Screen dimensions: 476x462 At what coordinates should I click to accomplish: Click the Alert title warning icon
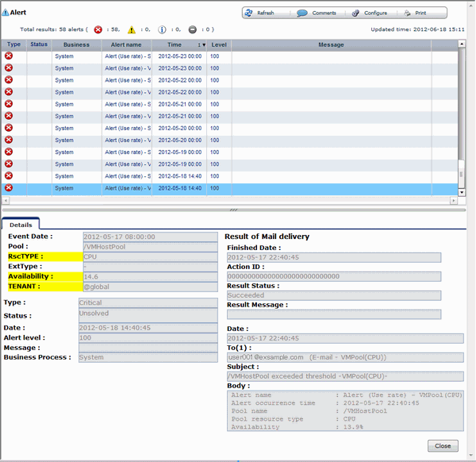(6, 13)
